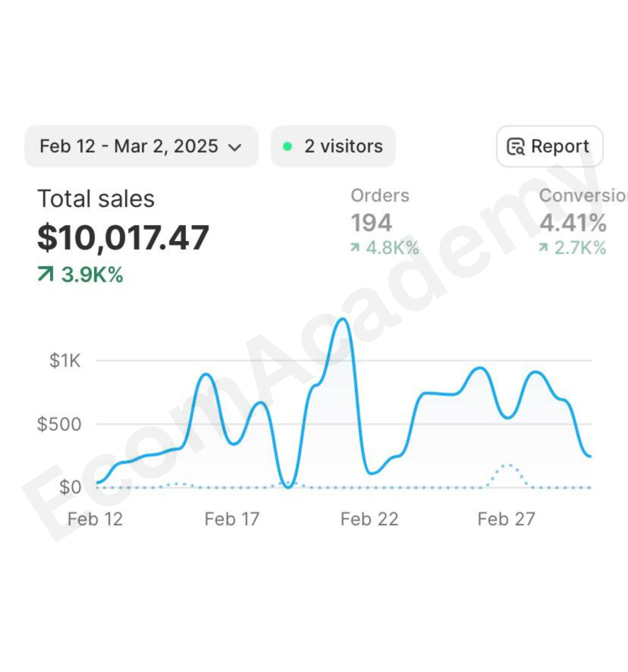Select the Orders metric tab
This screenshot has height=672, width=628.
[x=385, y=221]
